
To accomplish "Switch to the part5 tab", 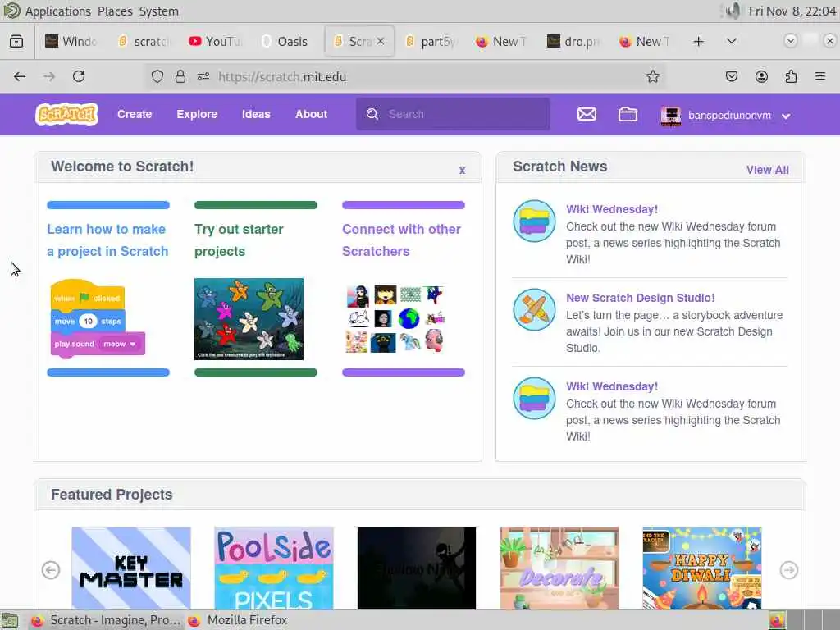I will [431, 41].
